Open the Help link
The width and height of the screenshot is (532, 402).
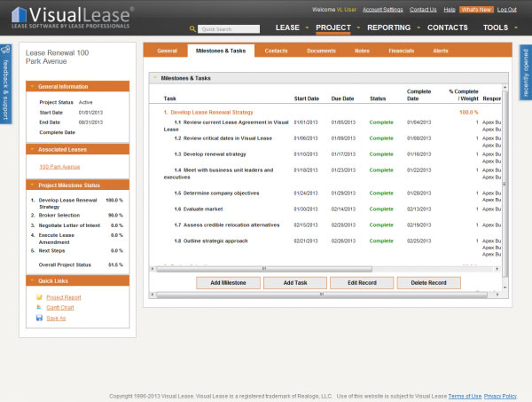pyautogui.click(x=450, y=10)
